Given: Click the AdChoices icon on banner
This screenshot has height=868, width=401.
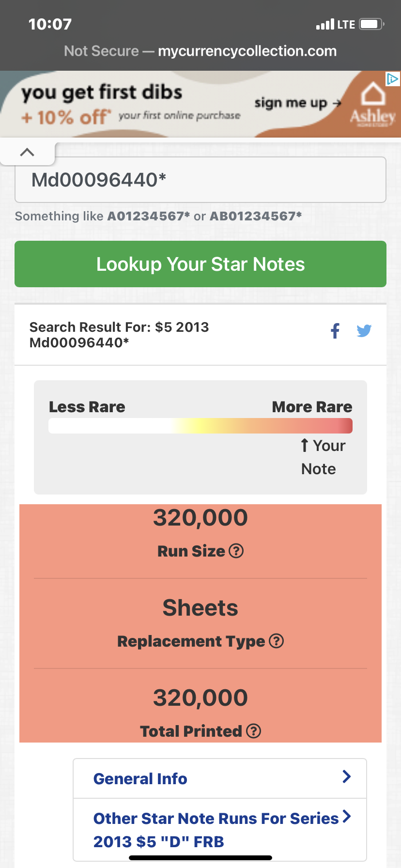Looking at the screenshot, I should click(x=392, y=79).
